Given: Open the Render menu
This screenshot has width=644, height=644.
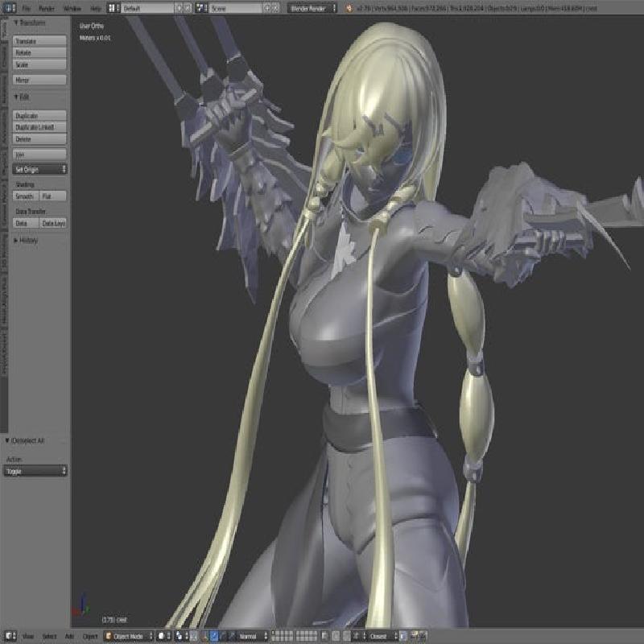Looking at the screenshot, I should point(47,8).
